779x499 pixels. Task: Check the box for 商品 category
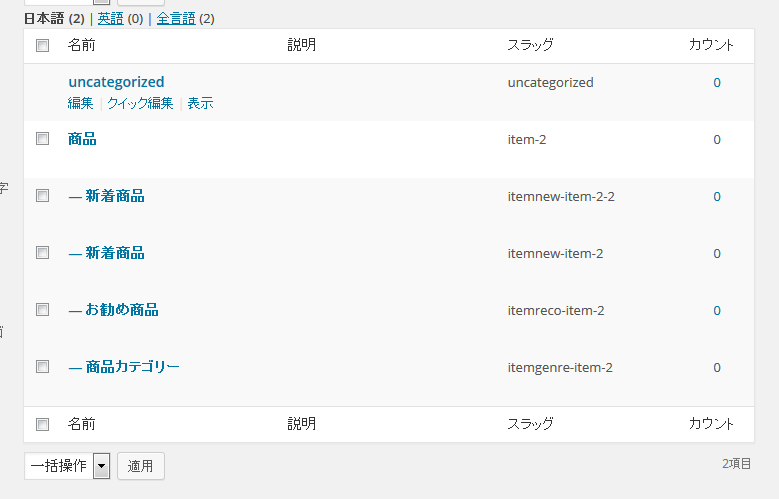coord(43,139)
